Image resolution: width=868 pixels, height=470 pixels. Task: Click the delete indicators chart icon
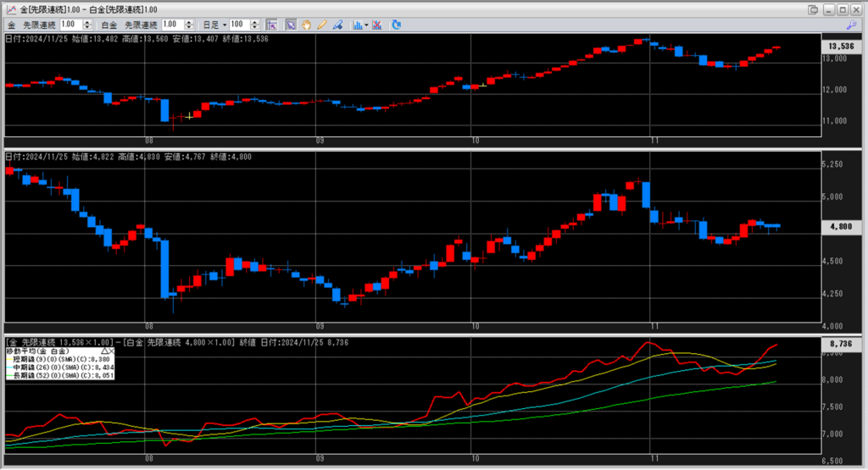376,25
